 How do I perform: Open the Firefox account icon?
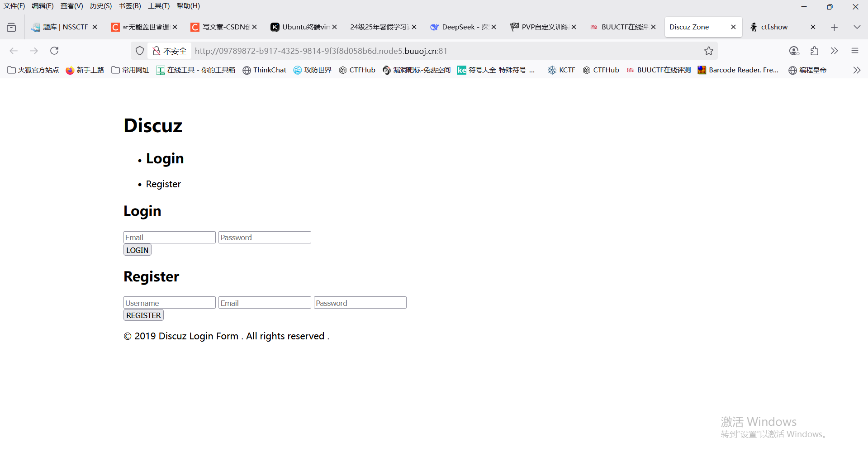click(794, 51)
